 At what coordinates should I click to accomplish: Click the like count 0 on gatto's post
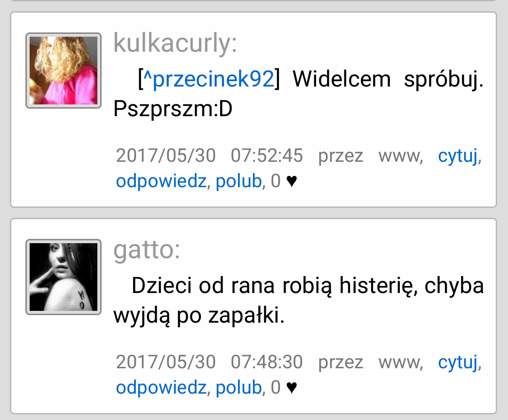(x=276, y=387)
